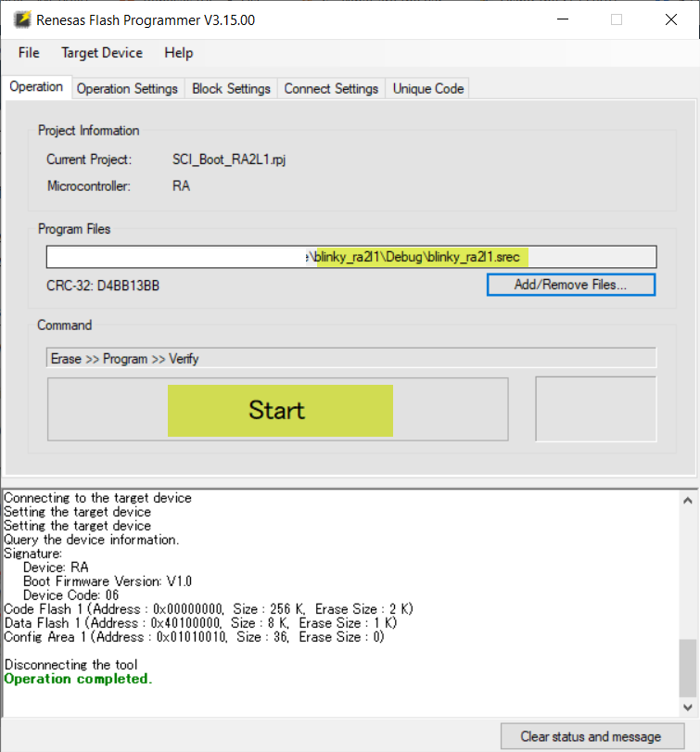Image resolution: width=700 pixels, height=752 pixels.
Task: Close the Renesas Flash Programmer window
Action: (x=669, y=19)
